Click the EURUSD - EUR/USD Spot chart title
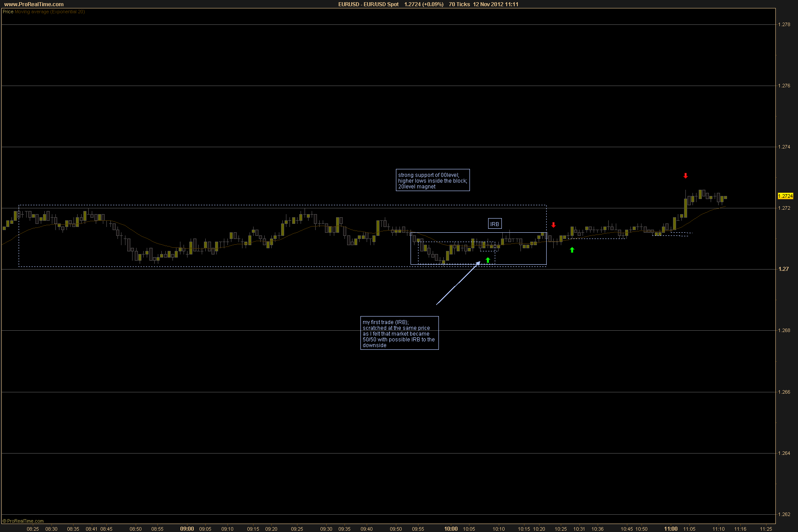This screenshot has width=798, height=532. tap(368, 4)
